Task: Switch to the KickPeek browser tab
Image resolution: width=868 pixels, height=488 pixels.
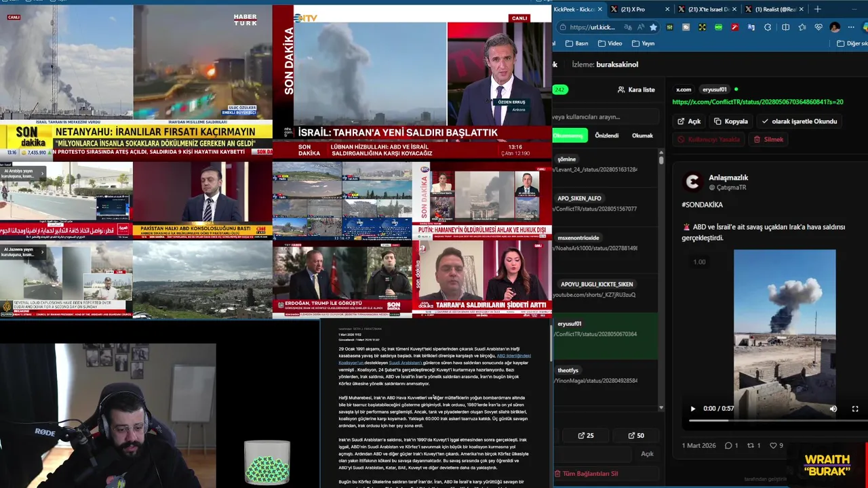Action: click(x=576, y=9)
